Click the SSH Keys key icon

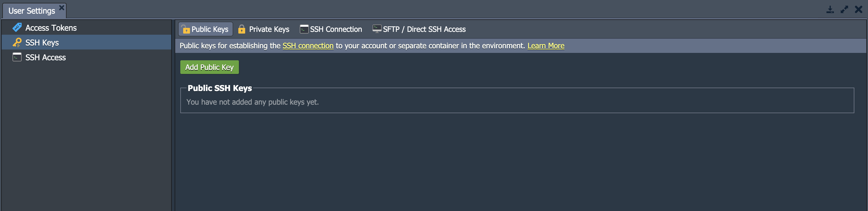tap(17, 42)
